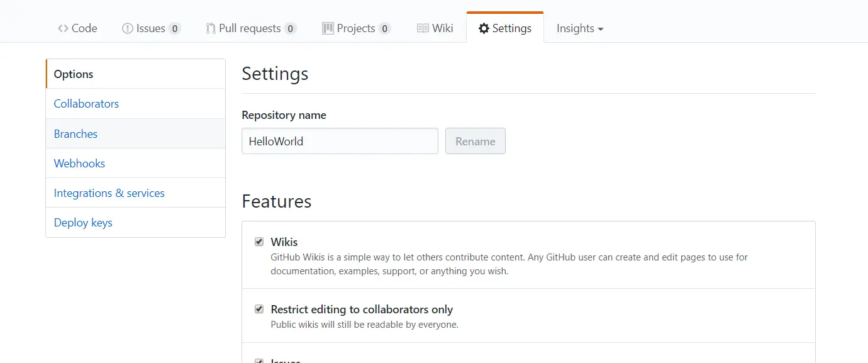
Task: Open the Code tab
Action: click(x=77, y=28)
